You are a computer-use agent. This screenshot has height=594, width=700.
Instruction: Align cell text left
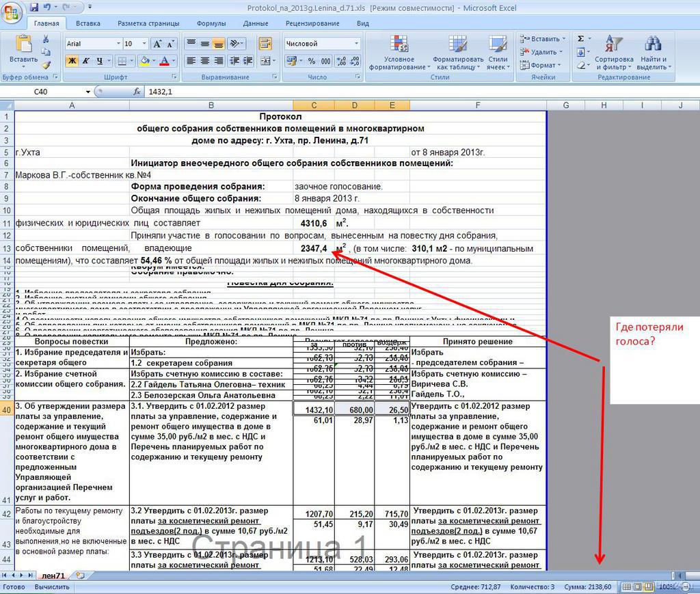click(x=191, y=61)
